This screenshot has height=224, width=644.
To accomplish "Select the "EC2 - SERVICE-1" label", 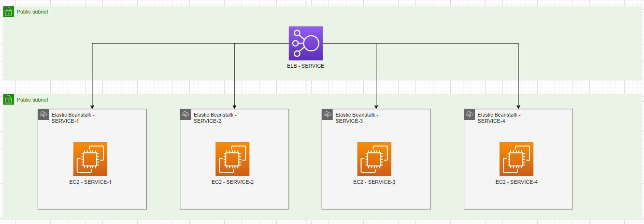I will coord(90,182).
